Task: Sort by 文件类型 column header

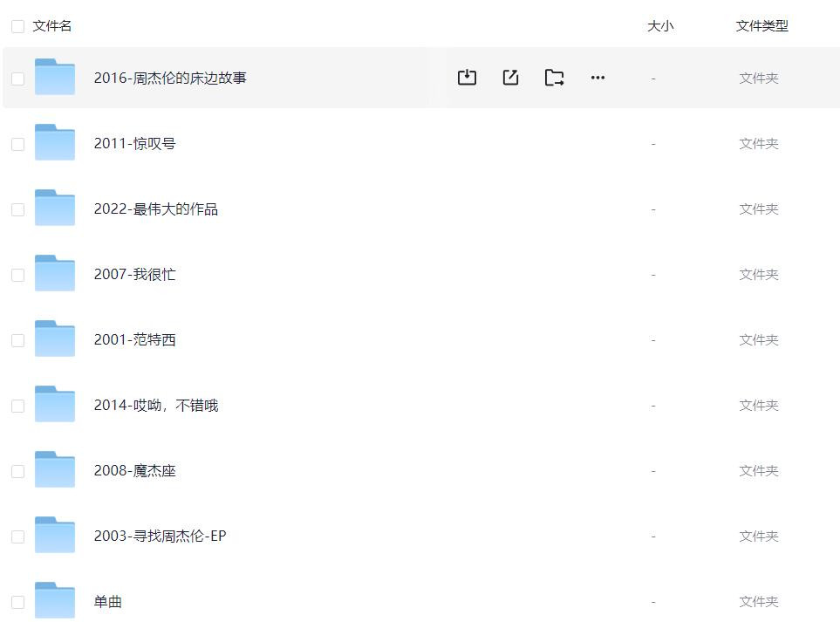Action: coord(761,25)
